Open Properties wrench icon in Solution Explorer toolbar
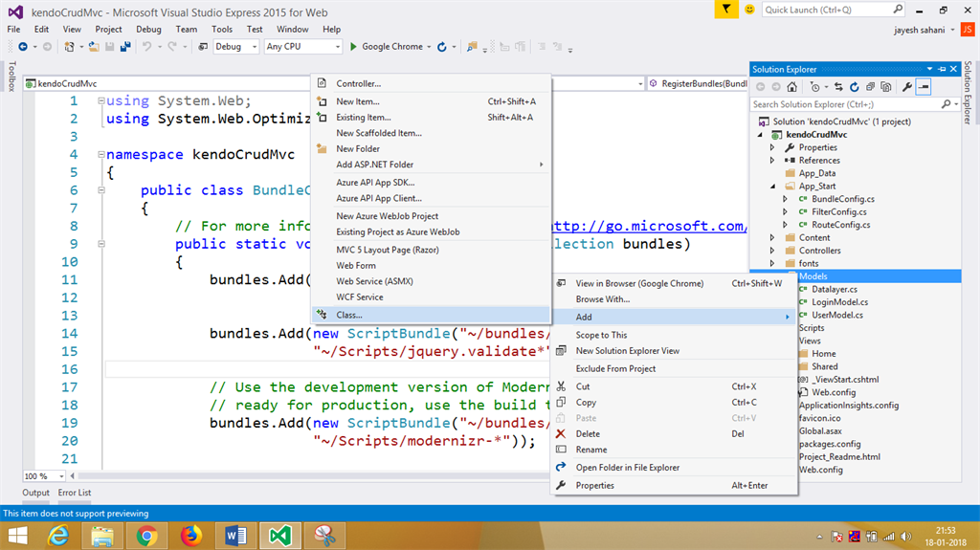980x550 pixels. [907, 87]
